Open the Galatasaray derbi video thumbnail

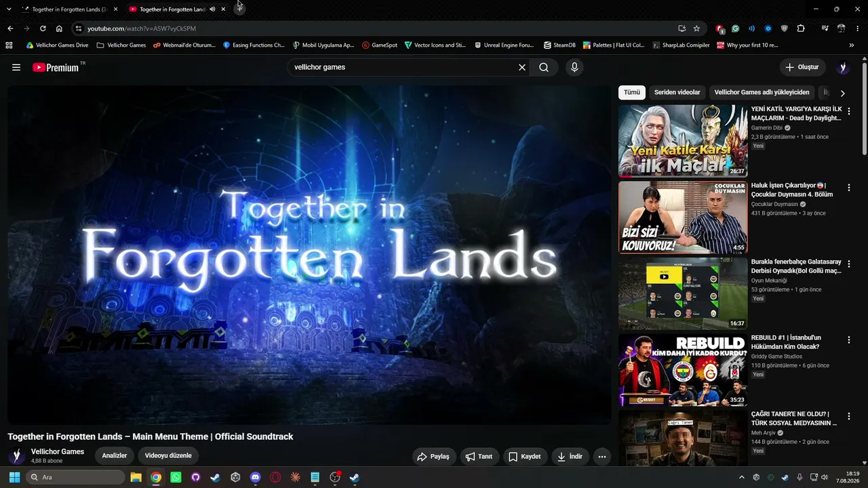click(683, 293)
